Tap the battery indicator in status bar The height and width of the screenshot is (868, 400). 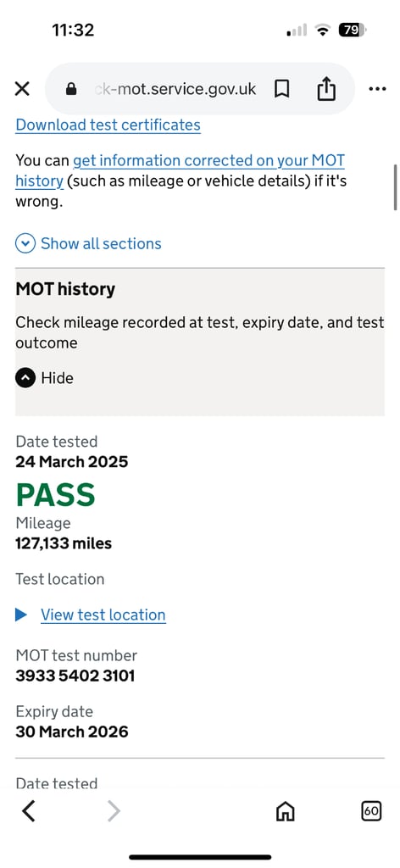click(x=353, y=30)
